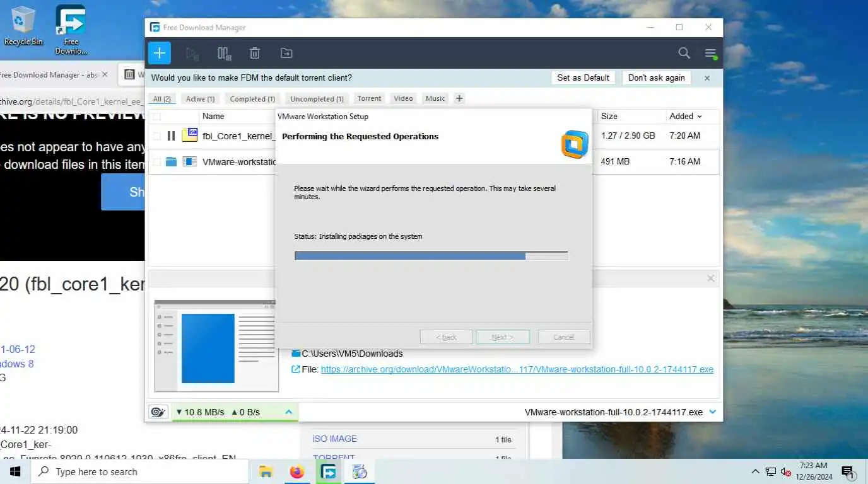This screenshot has width=868, height=484.
Task: Select the Completed (1) filter tab
Action: coord(252,98)
